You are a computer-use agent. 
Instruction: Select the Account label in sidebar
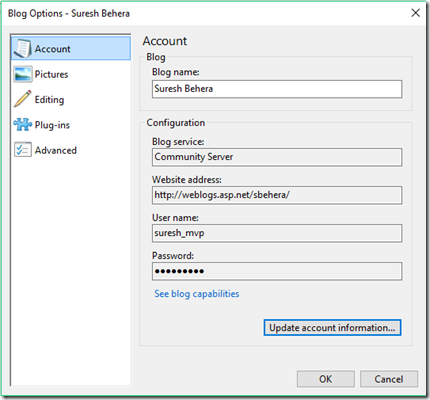53,49
